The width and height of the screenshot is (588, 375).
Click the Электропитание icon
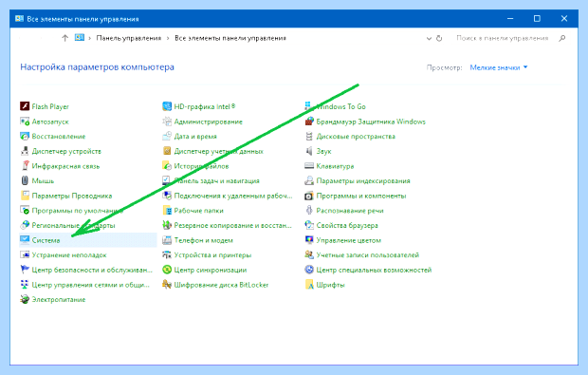(x=25, y=299)
